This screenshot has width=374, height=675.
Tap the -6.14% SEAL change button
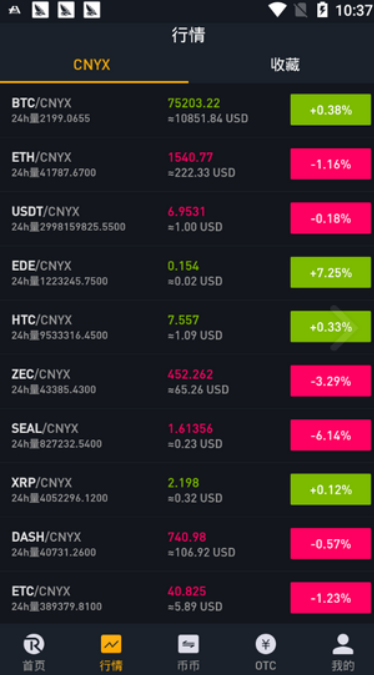(331, 435)
